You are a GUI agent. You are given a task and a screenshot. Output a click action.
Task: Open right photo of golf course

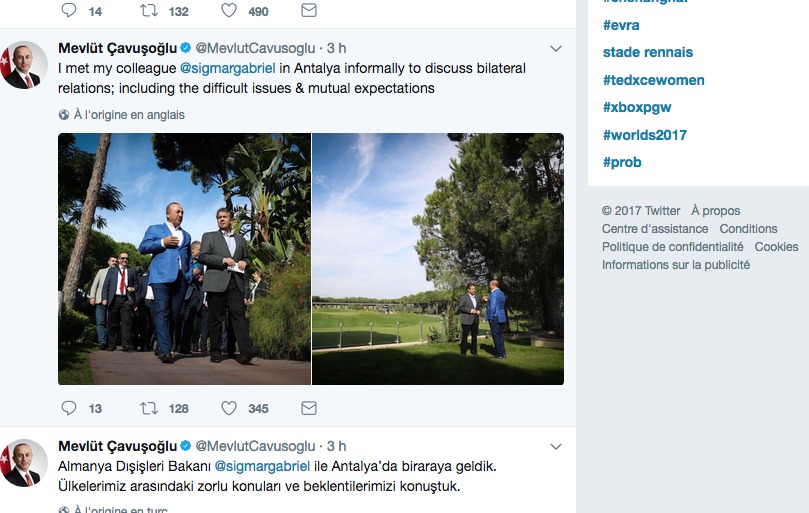click(x=438, y=259)
